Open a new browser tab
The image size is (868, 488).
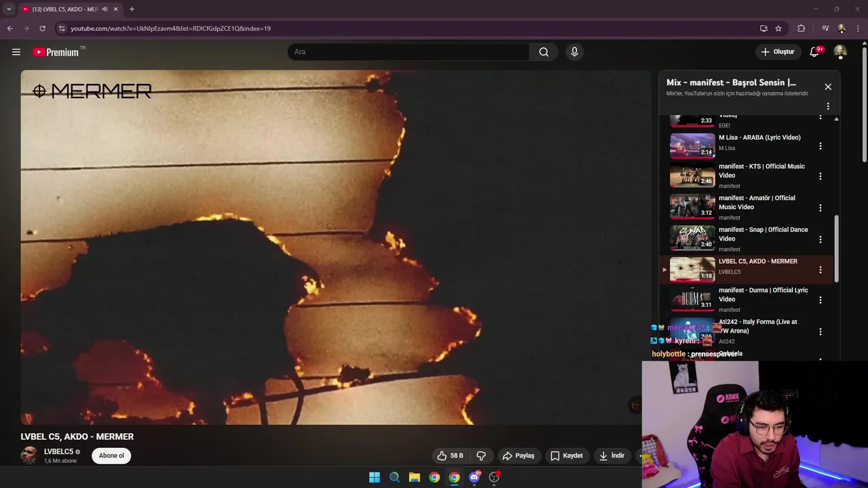coord(132,9)
